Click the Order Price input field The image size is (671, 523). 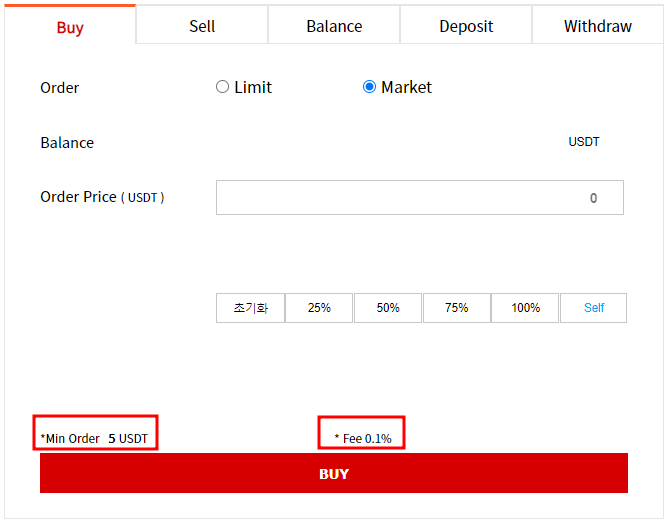pos(419,198)
